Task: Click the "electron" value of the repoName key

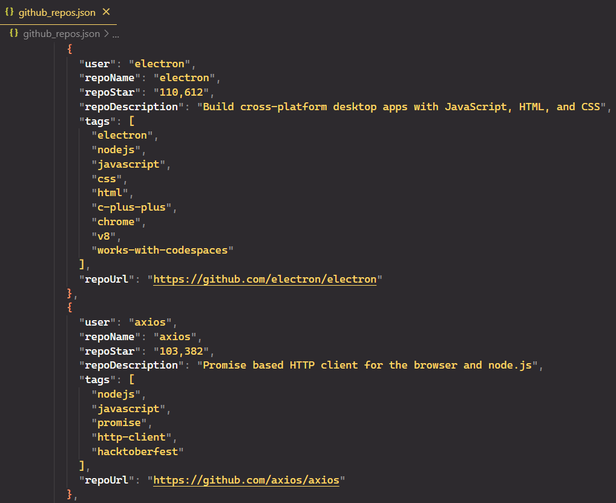Action: pyautogui.click(x=184, y=78)
